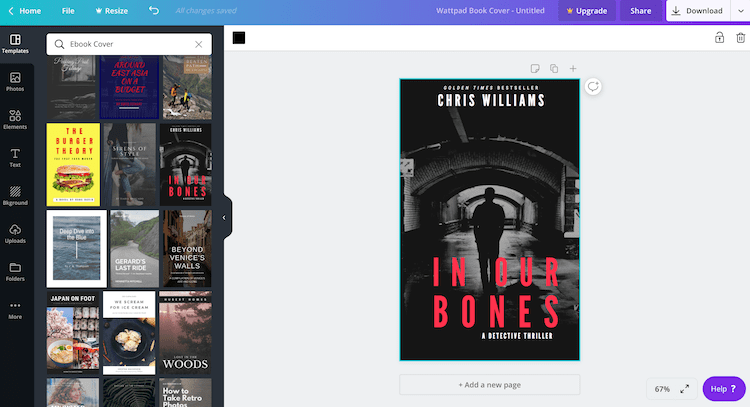
Task: Select the CHRIS WILLIAMS text on canvas
Action: point(491,100)
